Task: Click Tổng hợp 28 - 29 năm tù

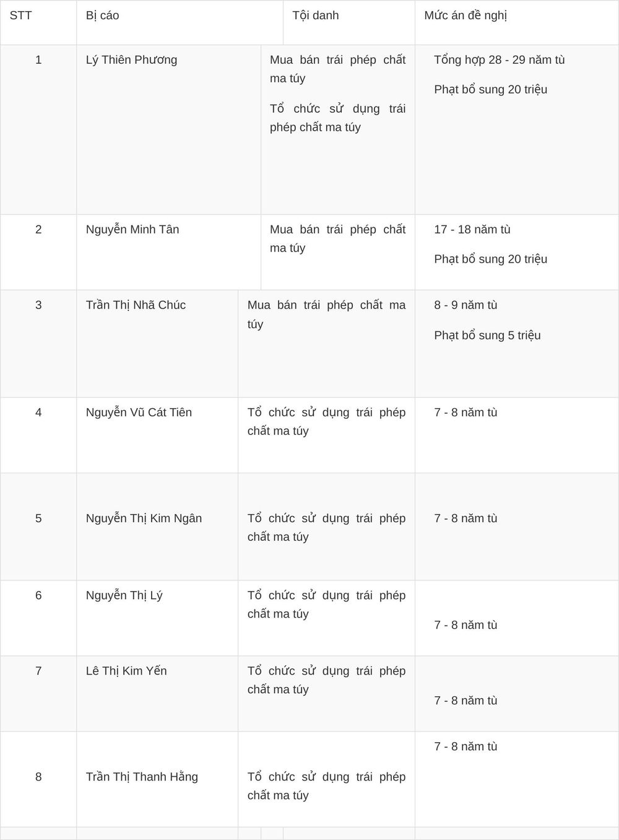Action: [x=500, y=60]
